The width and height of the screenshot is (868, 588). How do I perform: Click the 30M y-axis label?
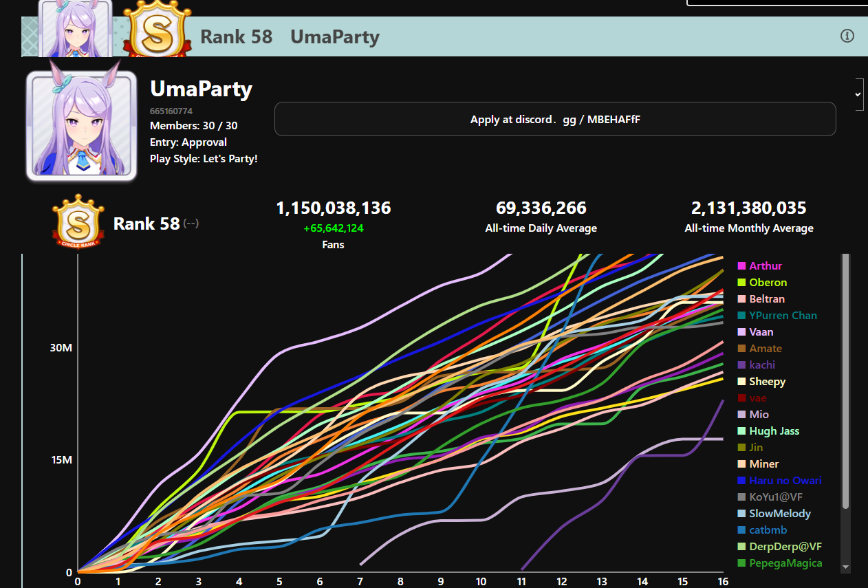(61, 348)
